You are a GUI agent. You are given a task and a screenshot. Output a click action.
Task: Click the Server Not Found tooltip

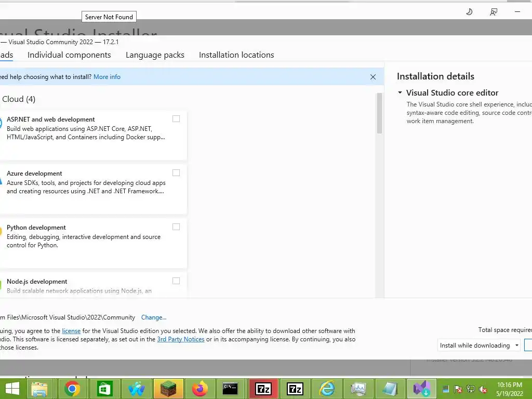[109, 17]
